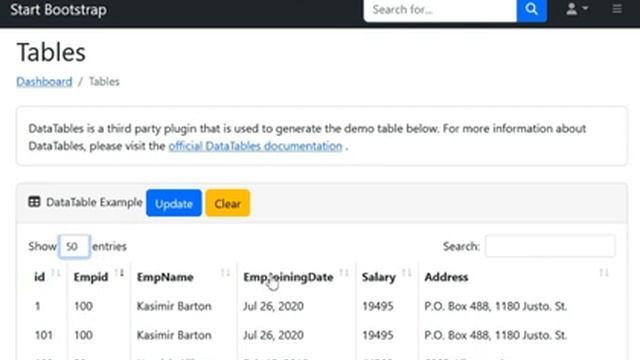Sort by the EmpName column arrows

[225, 273]
